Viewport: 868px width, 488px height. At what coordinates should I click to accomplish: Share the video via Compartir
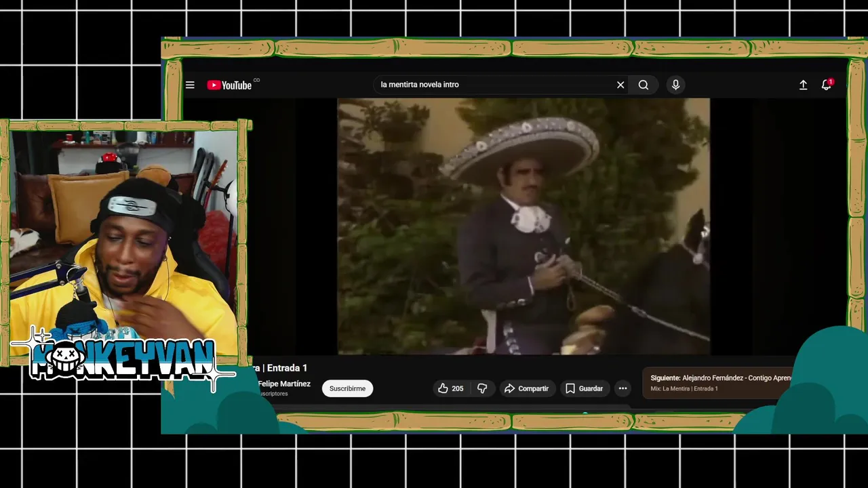click(527, 388)
